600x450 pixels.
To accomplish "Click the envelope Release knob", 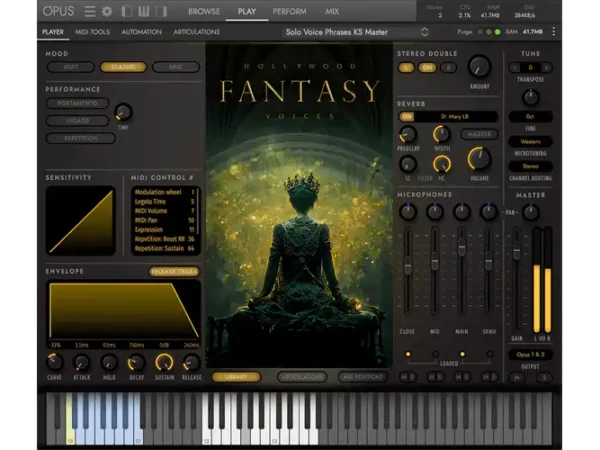I will click(191, 363).
